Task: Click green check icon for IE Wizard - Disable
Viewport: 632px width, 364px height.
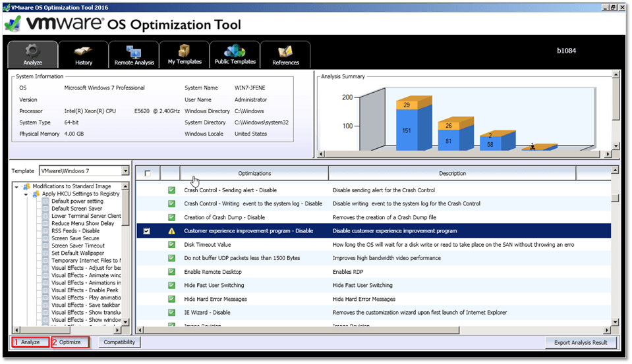Action: tap(171, 313)
